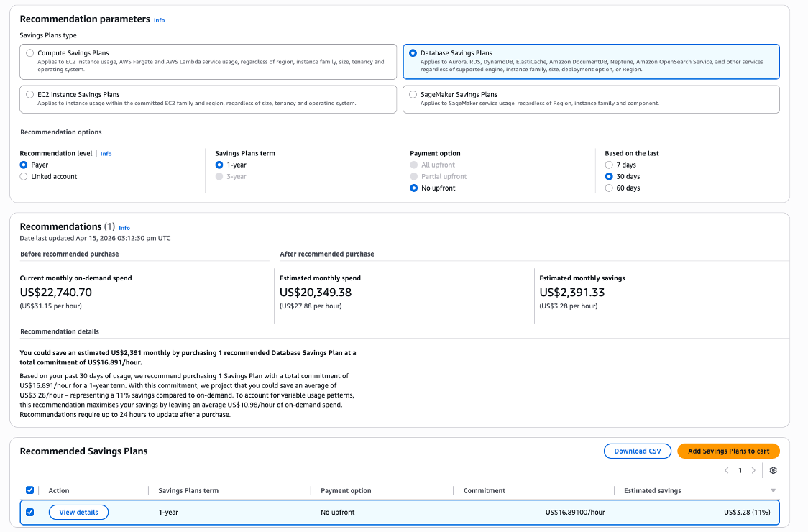Base recommendation on last 7 days

point(609,165)
